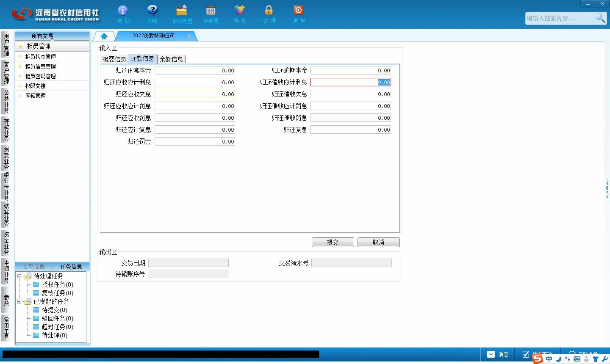The height and width of the screenshot is (364, 610).
Task: Switch to 交易信息 panel tab
Action: [34, 267]
